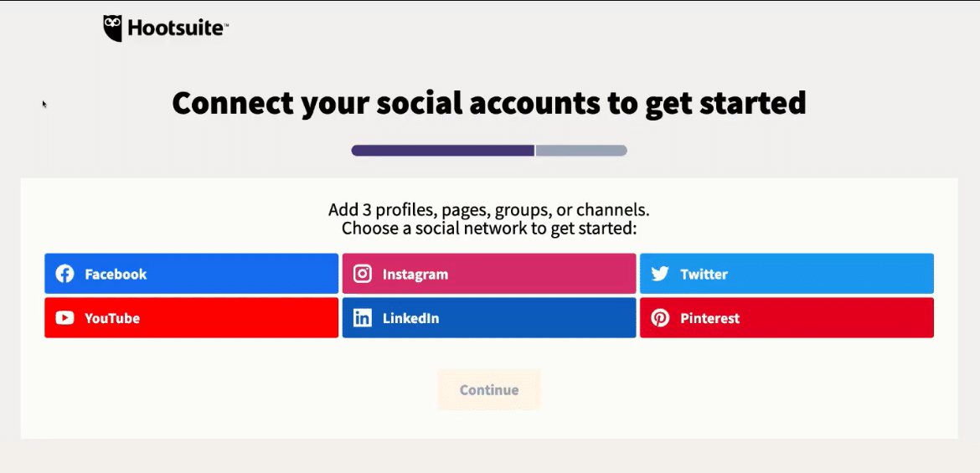Connect a LinkedIn profile
980x473 pixels.
coord(489,318)
